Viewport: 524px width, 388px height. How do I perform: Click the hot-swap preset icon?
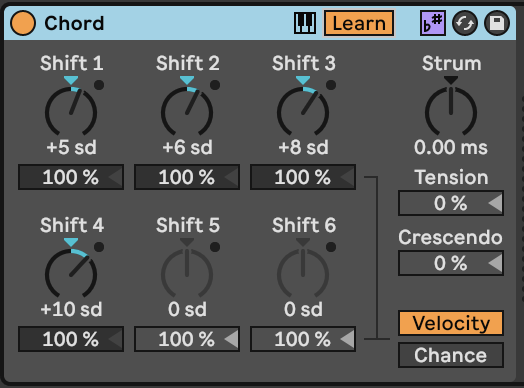[x=465, y=23]
